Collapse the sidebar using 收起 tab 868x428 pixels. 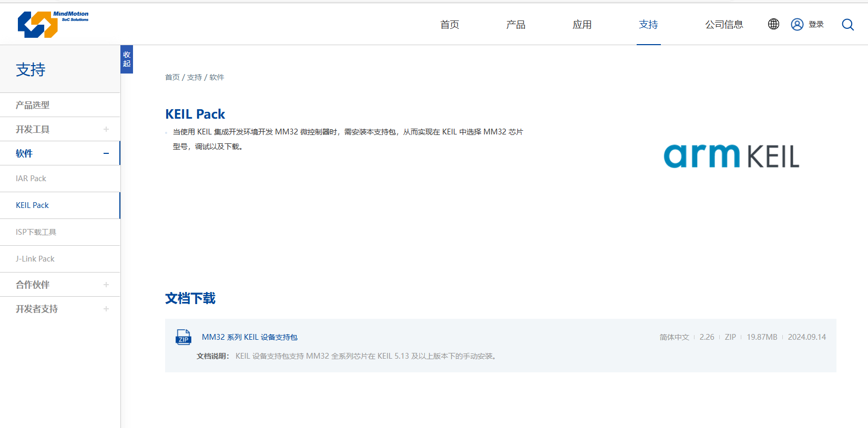tap(127, 59)
